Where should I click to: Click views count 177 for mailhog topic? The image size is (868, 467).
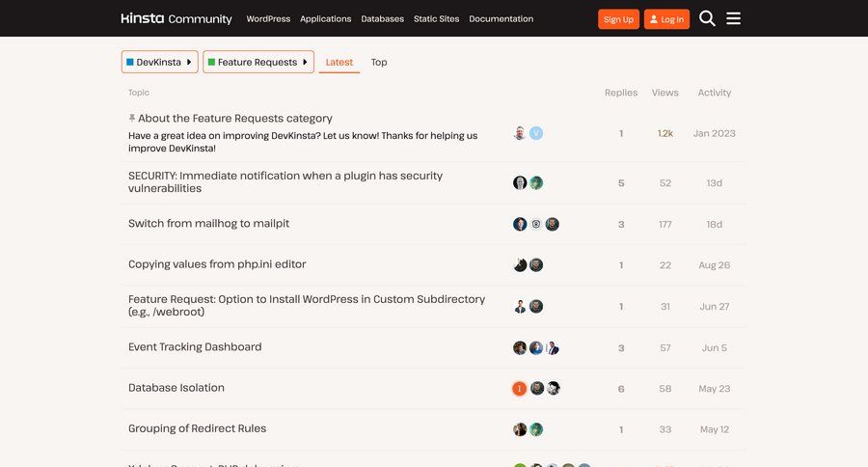click(665, 225)
